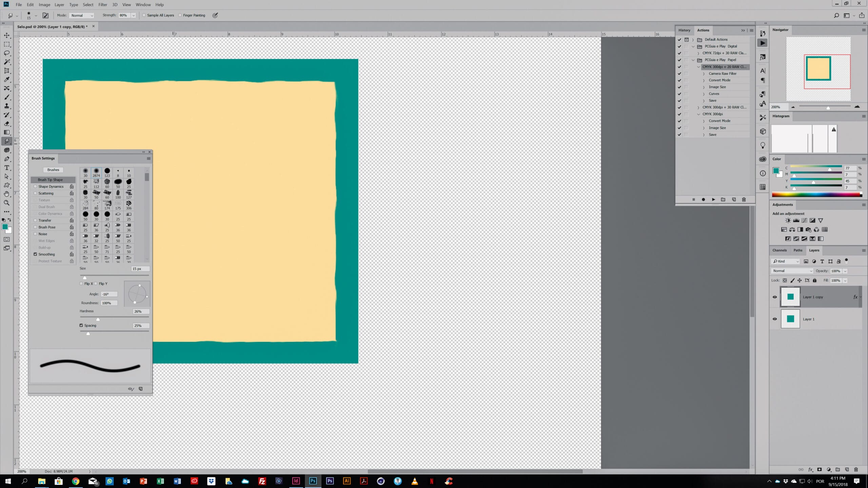Open the Image menu
Image resolution: width=868 pixels, height=488 pixels.
44,5
